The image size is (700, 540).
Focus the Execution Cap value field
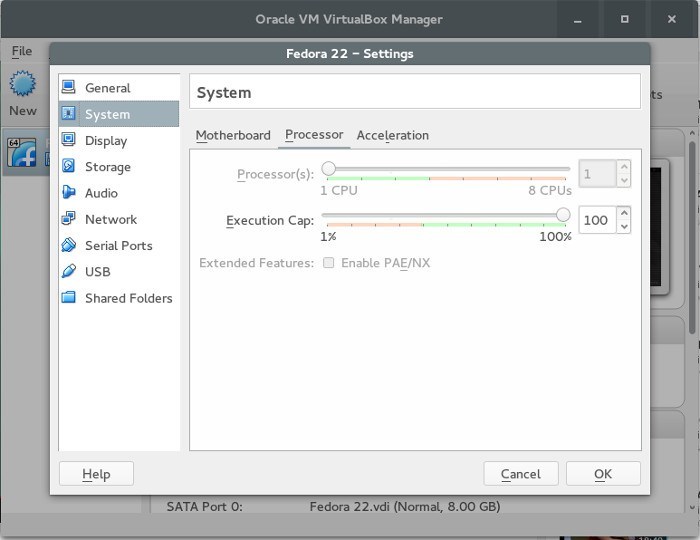(x=598, y=220)
